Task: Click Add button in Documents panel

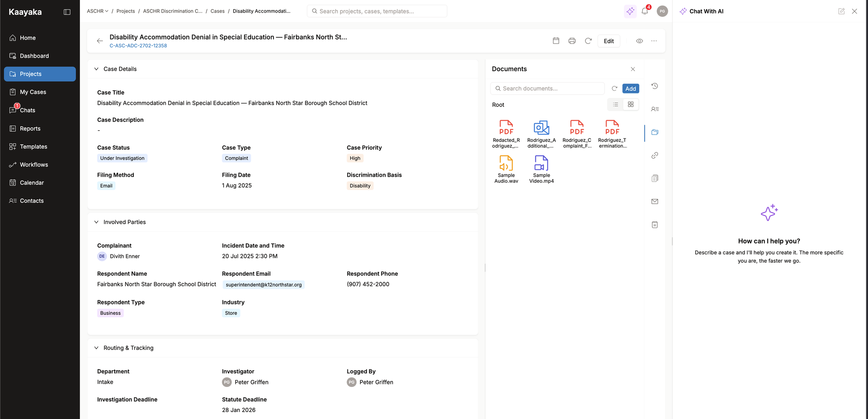Action: 630,89
